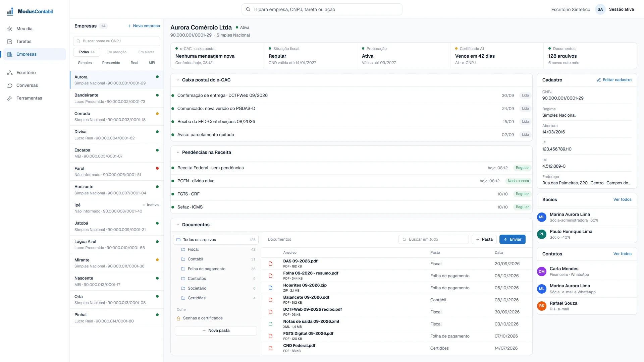The width and height of the screenshot is (644, 362).
Task: Open Certificado A1 status card
Action: click(x=497, y=56)
